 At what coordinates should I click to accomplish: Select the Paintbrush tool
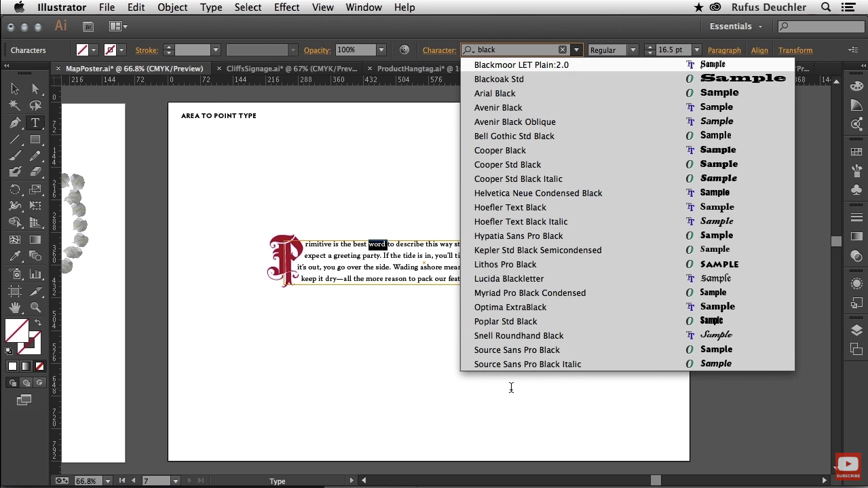pyautogui.click(x=15, y=156)
